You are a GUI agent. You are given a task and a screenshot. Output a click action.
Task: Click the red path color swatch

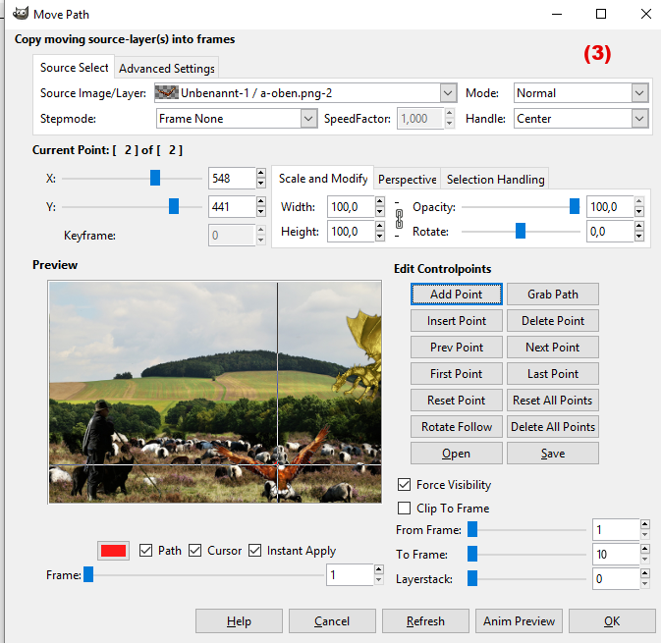coord(113,551)
